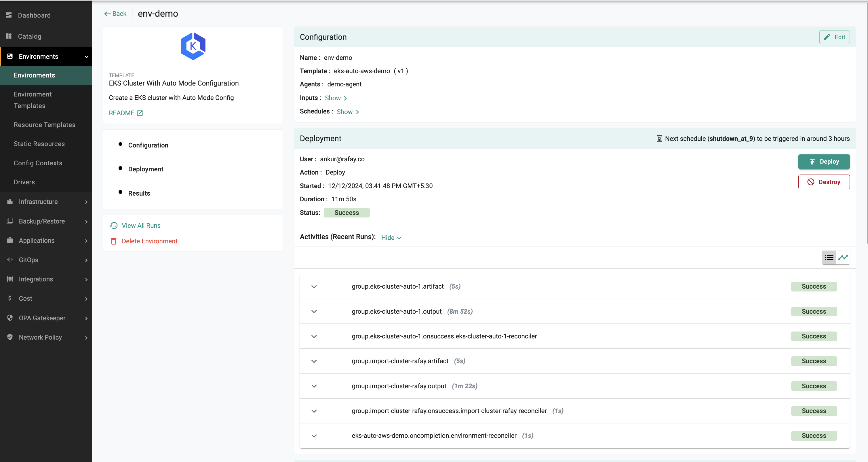The height and width of the screenshot is (462, 868).
Task: Hide the recent runs activities
Action: (391, 238)
